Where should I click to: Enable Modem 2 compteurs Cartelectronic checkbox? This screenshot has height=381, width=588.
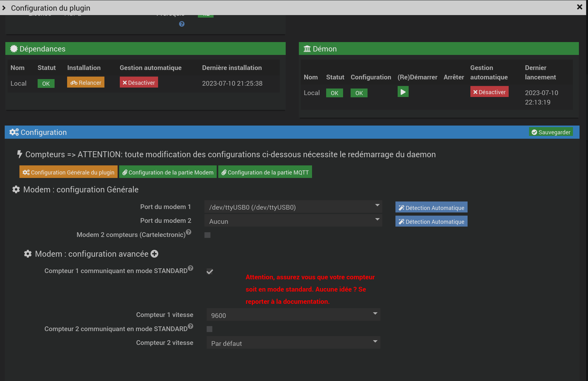[207, 235]
